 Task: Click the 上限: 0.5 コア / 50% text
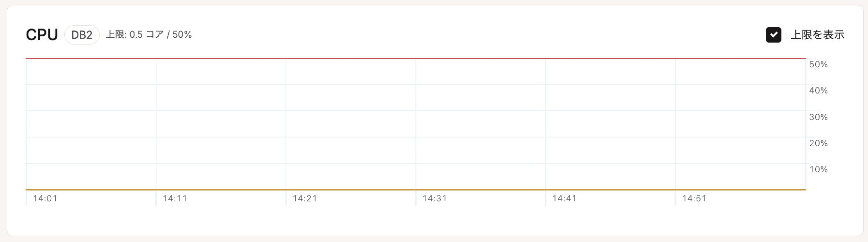point(149,35)
